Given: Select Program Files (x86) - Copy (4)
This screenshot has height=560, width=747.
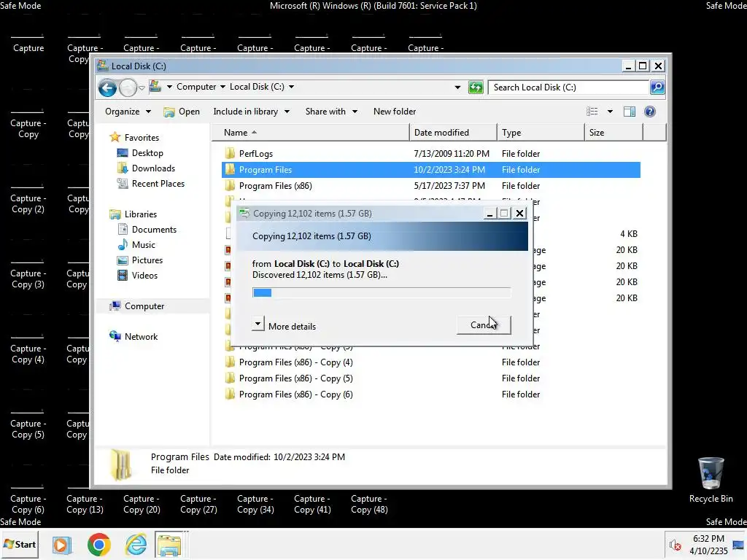Looking at the screenshot, I should click(x=430, y=362).
